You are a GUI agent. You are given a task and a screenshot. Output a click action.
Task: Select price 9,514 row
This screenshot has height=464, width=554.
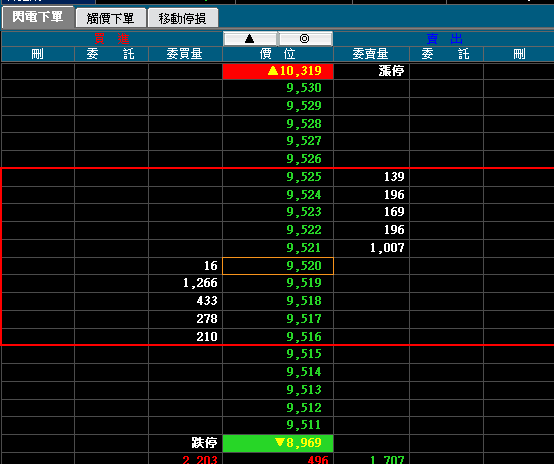click(278, 372)
